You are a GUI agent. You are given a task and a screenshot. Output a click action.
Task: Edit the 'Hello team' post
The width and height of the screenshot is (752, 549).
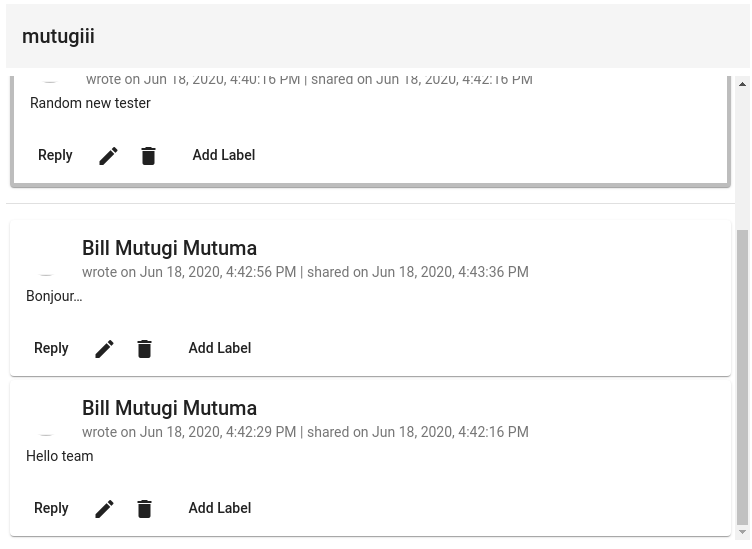104,509
